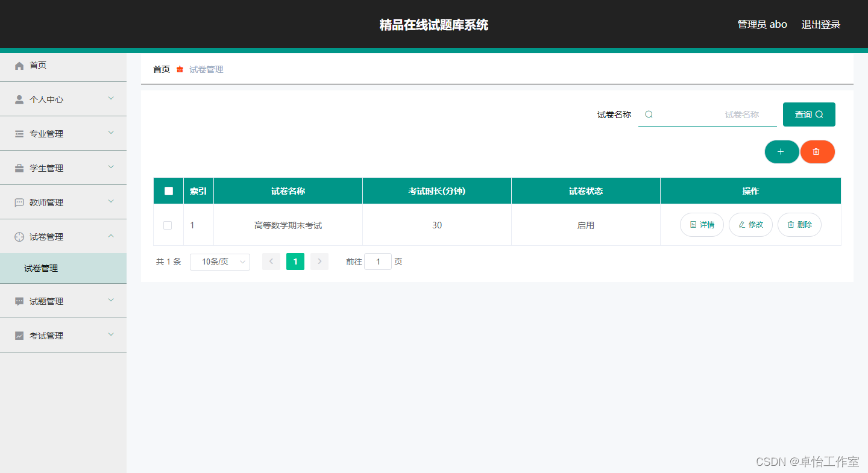
Task: Expand the 个人中心 menu chevron
Action: [111, 98]
